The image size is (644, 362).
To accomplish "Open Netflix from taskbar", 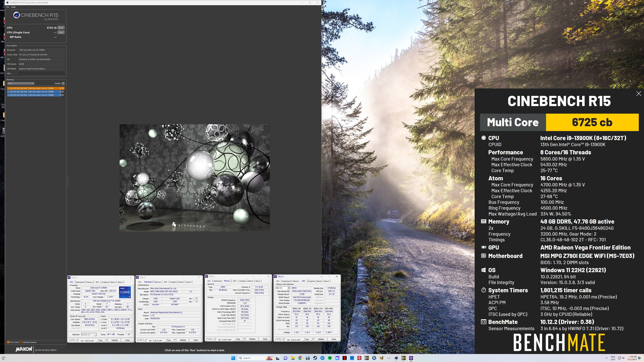I will pos(344,358).
